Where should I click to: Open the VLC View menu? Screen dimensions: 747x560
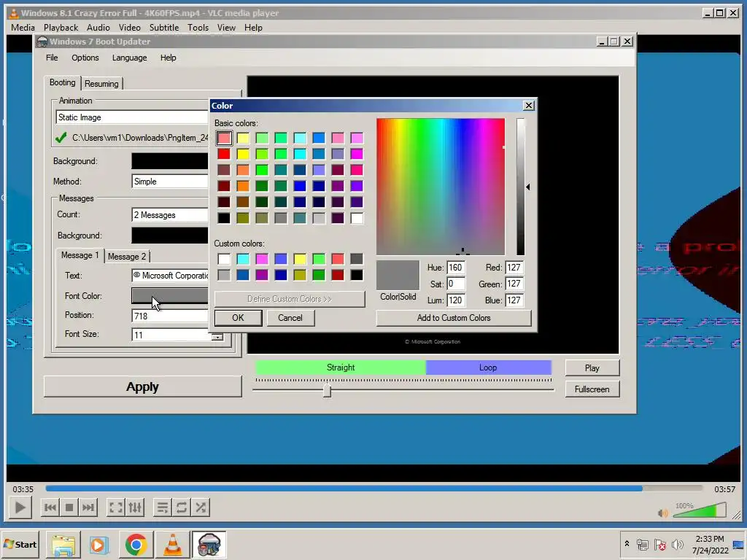pyautogui.click(x=226, y=28)
